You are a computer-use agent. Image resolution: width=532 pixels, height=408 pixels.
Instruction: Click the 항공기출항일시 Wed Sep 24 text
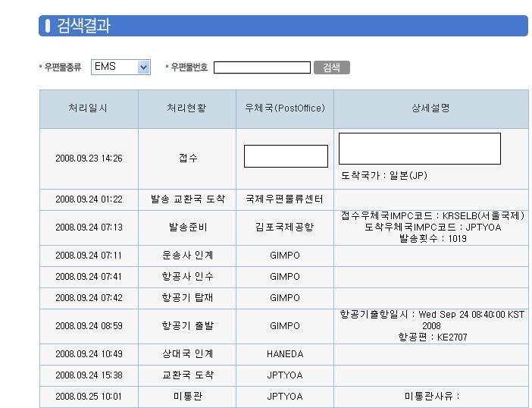tap(432, 320)
